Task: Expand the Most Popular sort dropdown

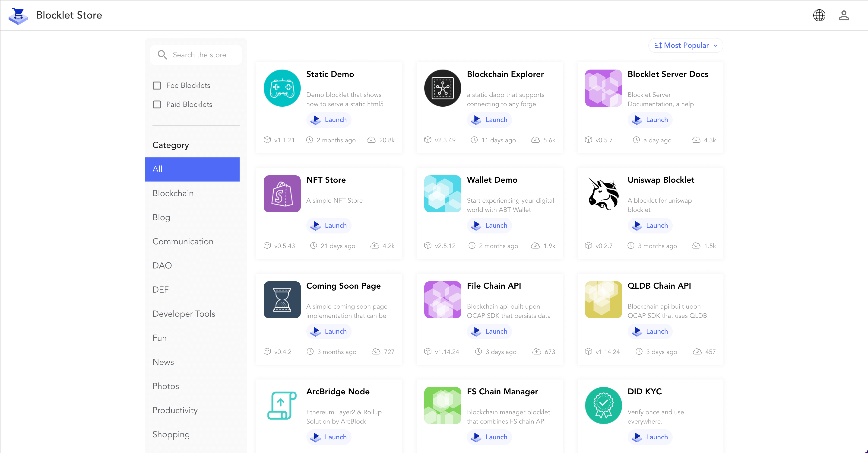Action: pyautogui.click(x=685, y=45)
